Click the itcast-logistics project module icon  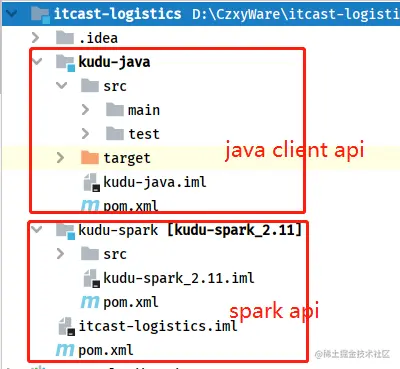[40, 14]
